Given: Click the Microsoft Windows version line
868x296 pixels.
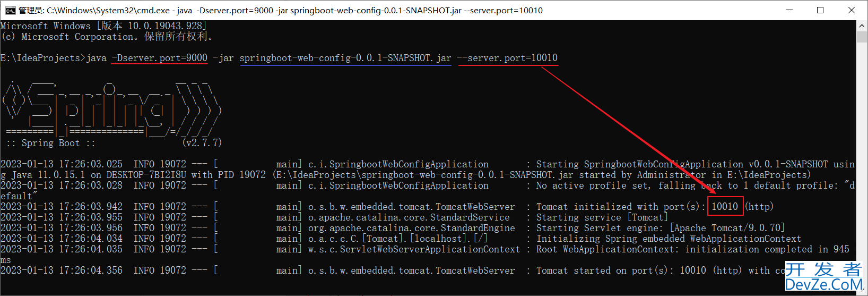Looking at the screenshot, I should pyautogui.click(x=104, y=26).
